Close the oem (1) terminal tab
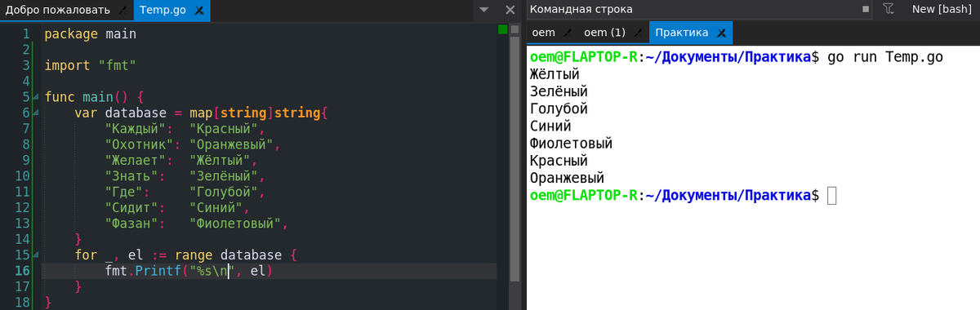 [x=639, y=33]
